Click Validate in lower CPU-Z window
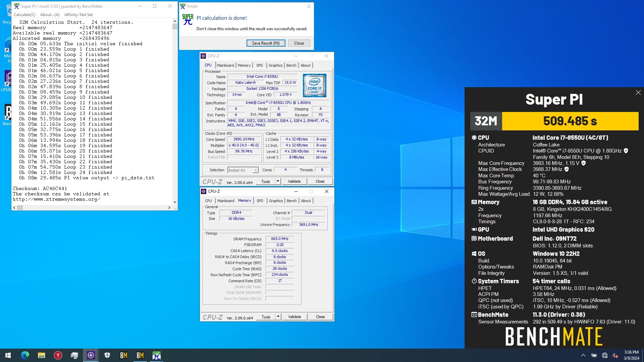Viewport: 644px width, 362px height. tap(294, 317)
